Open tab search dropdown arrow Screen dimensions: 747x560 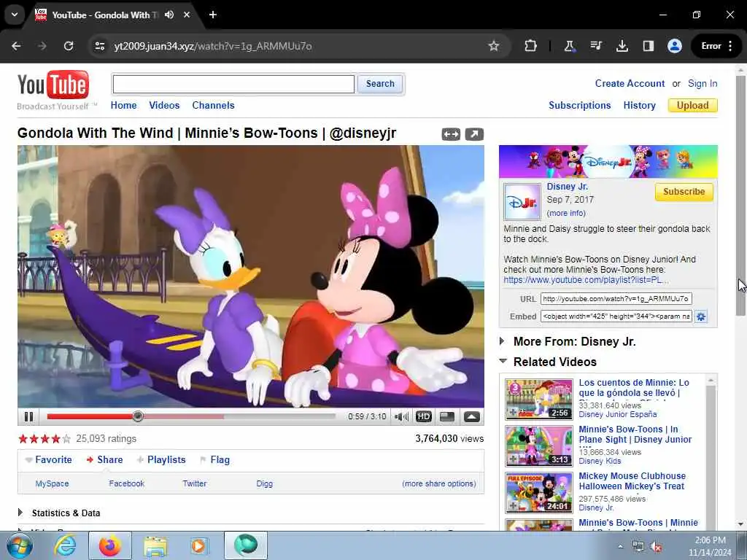point(15,15)
